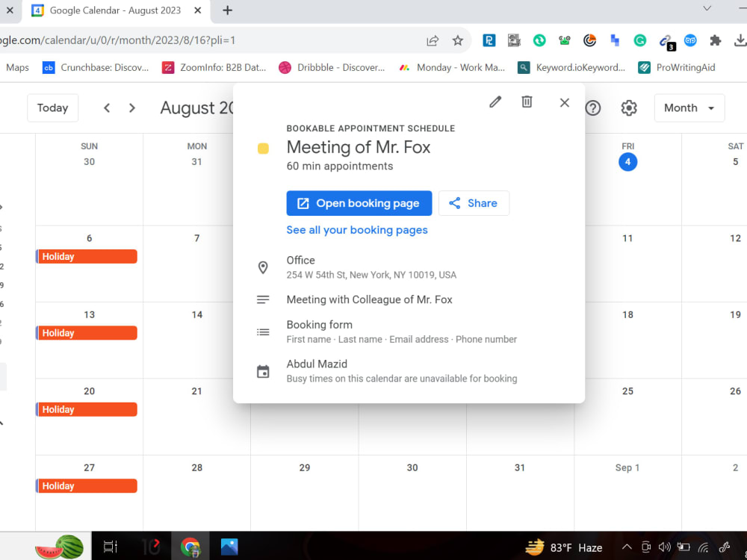
Task: Open Holiday event on August 27
Action: [87, 486]
